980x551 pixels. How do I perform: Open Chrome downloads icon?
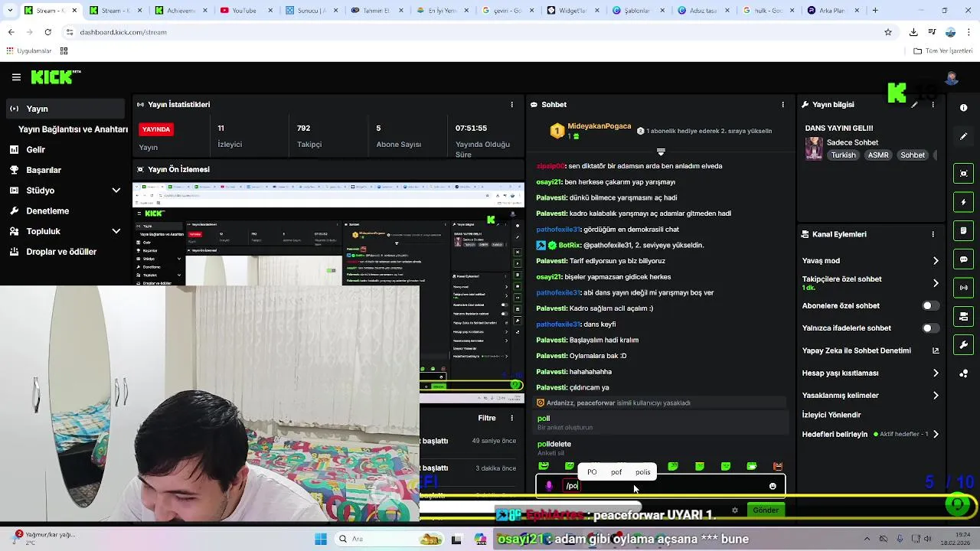coord(913,32)
